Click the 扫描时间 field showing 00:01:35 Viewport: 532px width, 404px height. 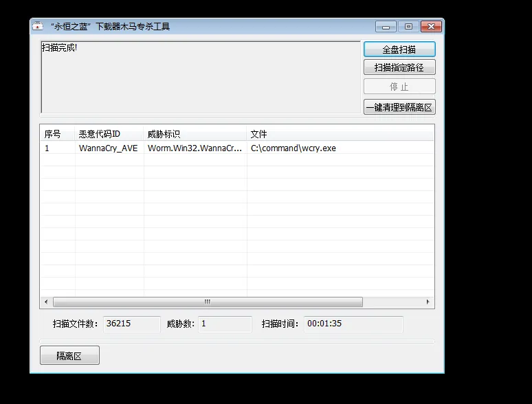point(353,324)
